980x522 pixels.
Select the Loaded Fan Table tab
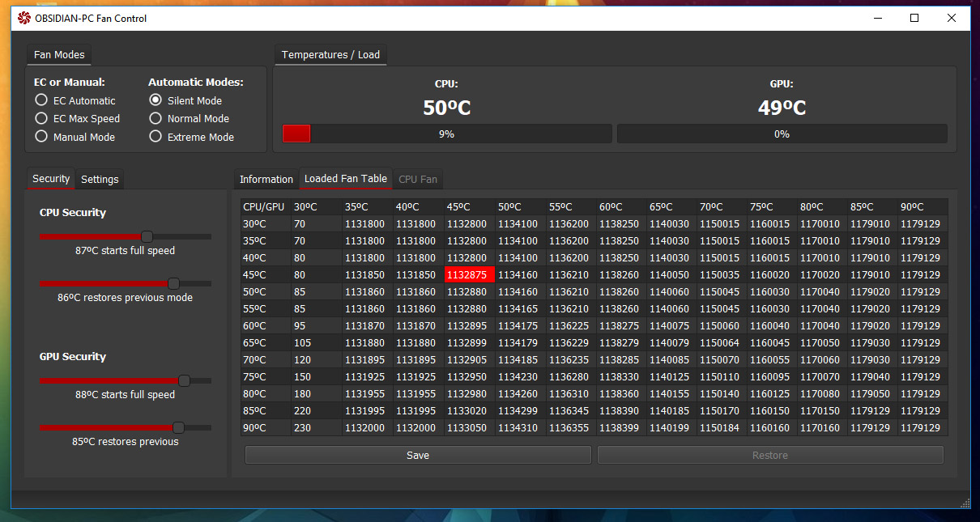[x=345, y=179]
